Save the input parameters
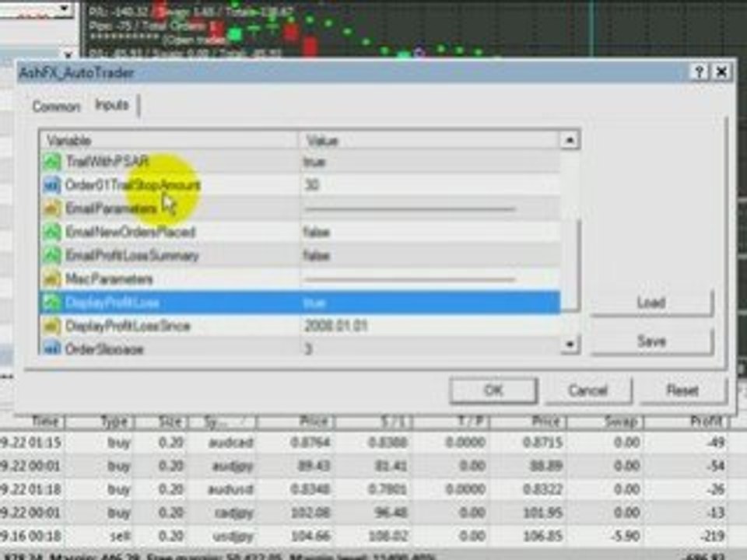 651,341
